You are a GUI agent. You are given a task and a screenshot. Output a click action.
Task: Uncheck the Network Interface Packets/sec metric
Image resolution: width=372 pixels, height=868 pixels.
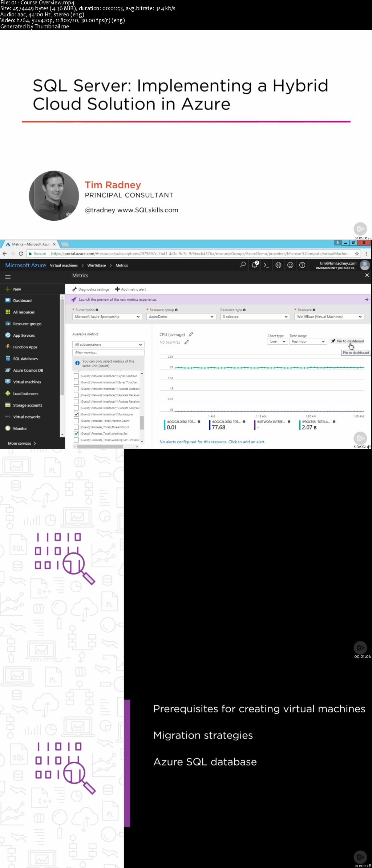pos(76,414)
